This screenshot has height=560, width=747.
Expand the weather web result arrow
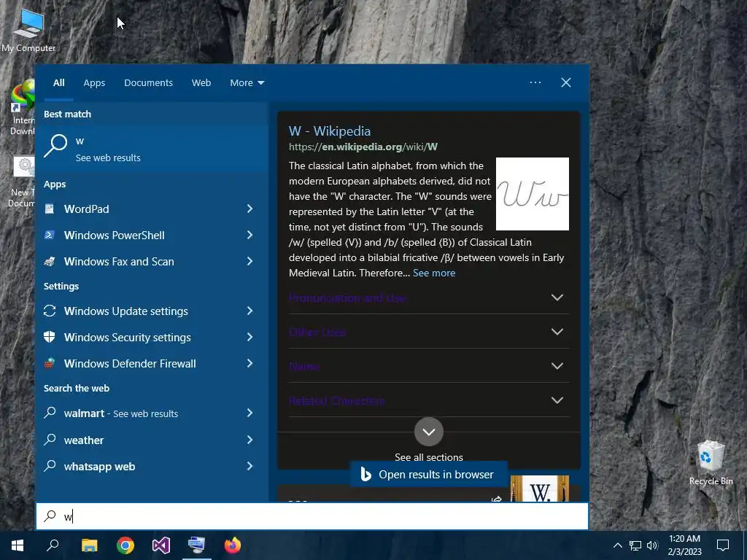pyautogui.click(x=249, y=440)
